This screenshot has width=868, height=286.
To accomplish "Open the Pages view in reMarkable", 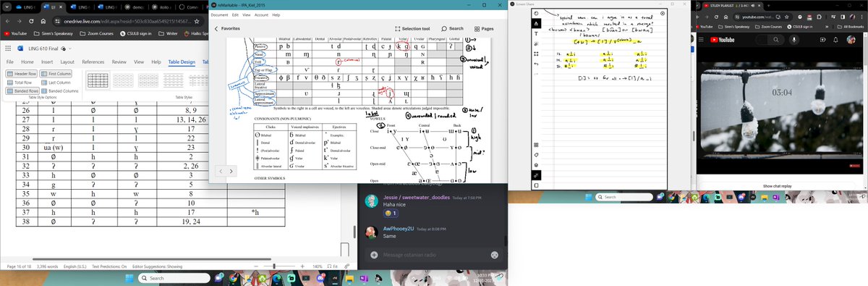I will coord(484,28).
